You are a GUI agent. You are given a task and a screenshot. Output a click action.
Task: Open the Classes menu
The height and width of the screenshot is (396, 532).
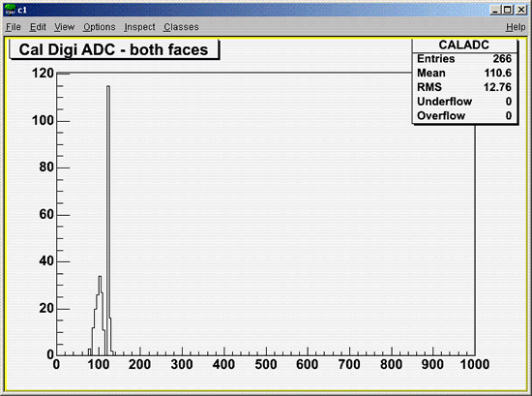181,27
